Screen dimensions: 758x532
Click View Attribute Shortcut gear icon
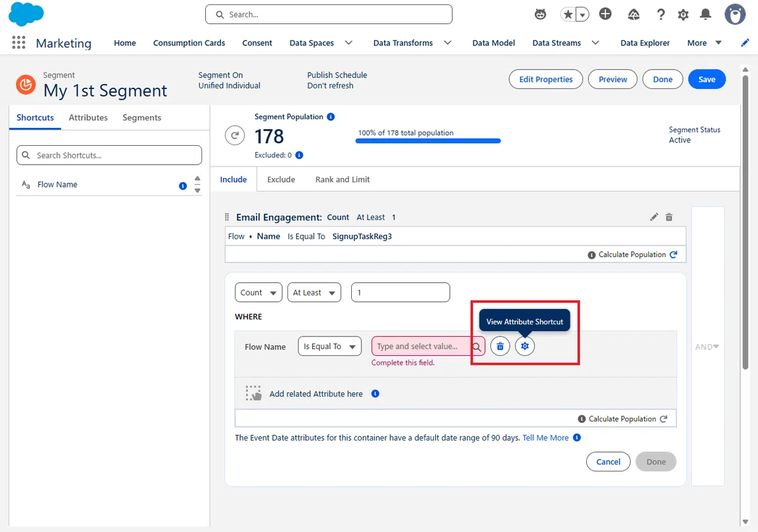pyautogui.click(x=525, y=346)
